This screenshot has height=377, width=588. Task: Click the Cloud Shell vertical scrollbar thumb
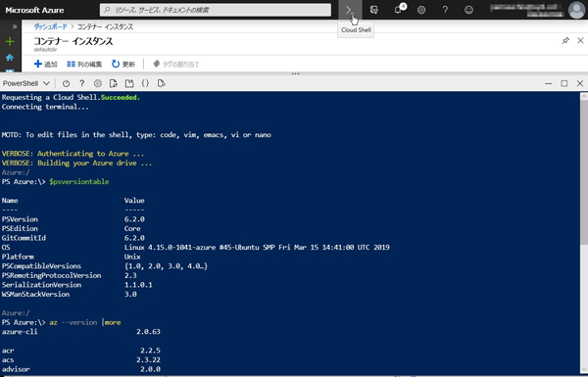pos(584,172)
